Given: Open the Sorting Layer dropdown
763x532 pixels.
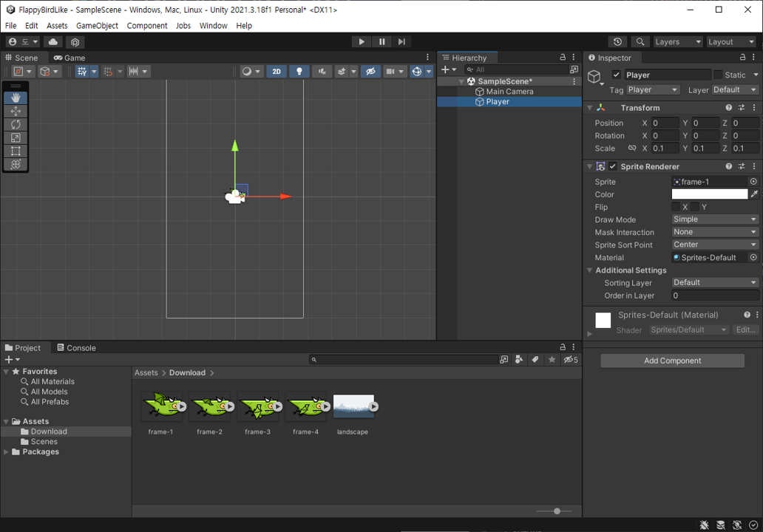Looking at the screenshot, I should [x=715, y=282].
